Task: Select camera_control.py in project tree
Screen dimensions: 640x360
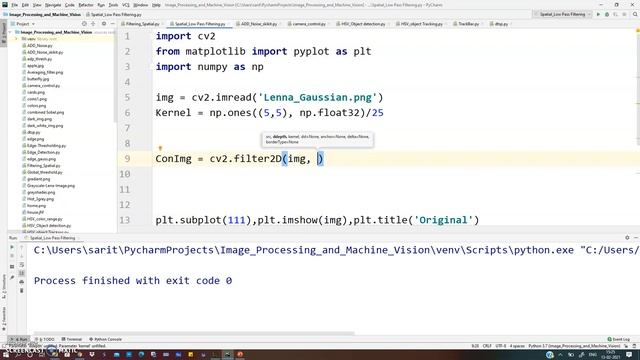Action: pyautogui.click(x=43, y=86)
